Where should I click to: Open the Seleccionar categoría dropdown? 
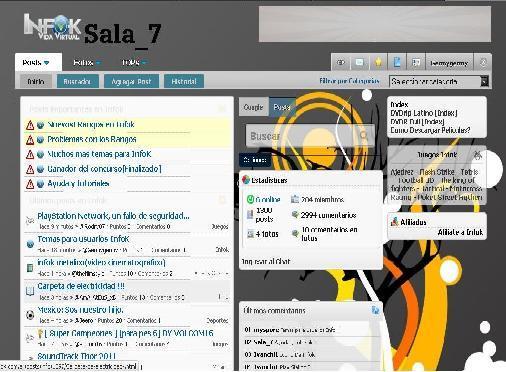[x=439, y=81]
